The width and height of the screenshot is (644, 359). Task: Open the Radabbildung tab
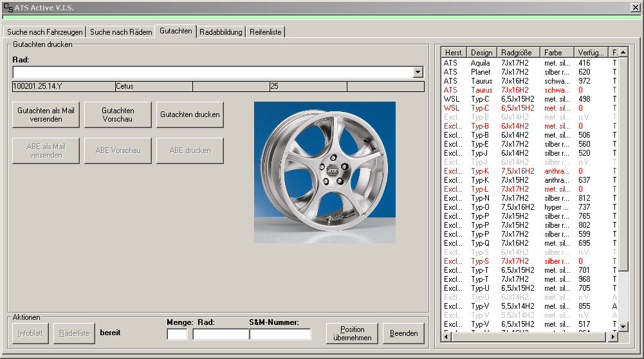221,32
